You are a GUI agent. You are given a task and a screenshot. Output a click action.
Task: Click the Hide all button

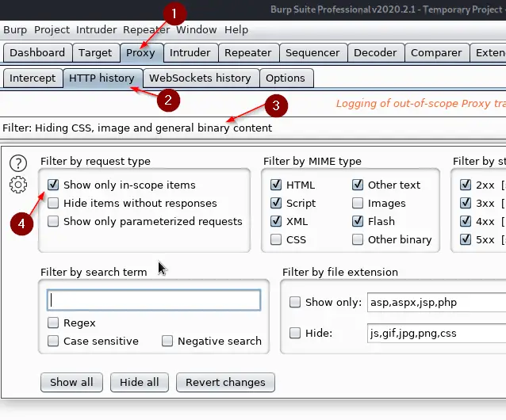(140, 382)
